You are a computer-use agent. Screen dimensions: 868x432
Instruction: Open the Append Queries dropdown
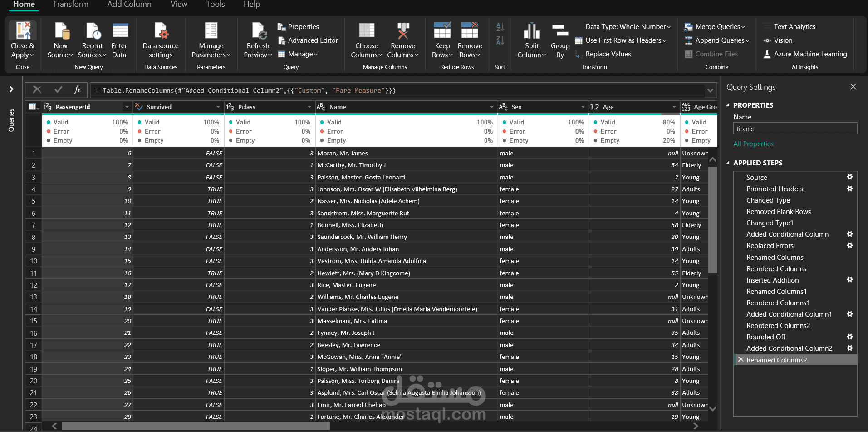coord(717,40)
